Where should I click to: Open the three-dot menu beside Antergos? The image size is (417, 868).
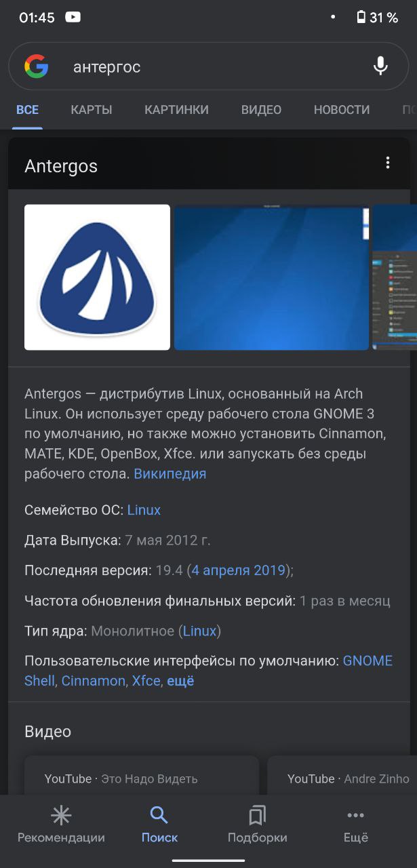pyautogui.click(x=388, y=163)
